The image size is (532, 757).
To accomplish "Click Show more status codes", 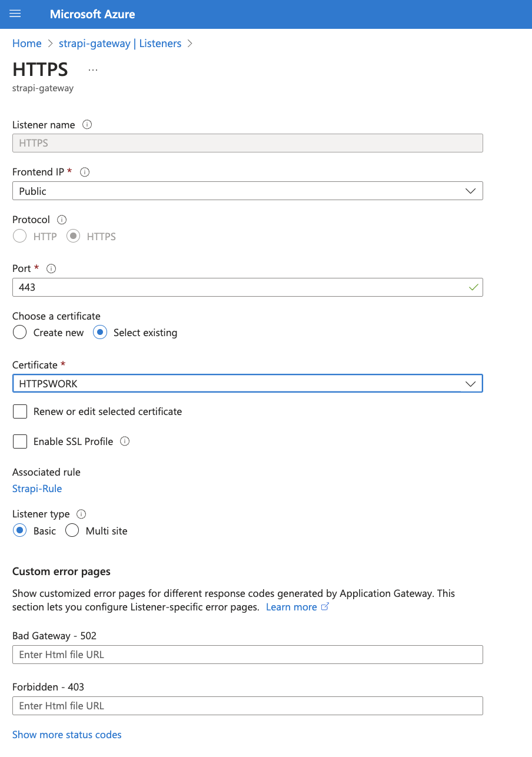I will 66,734.
